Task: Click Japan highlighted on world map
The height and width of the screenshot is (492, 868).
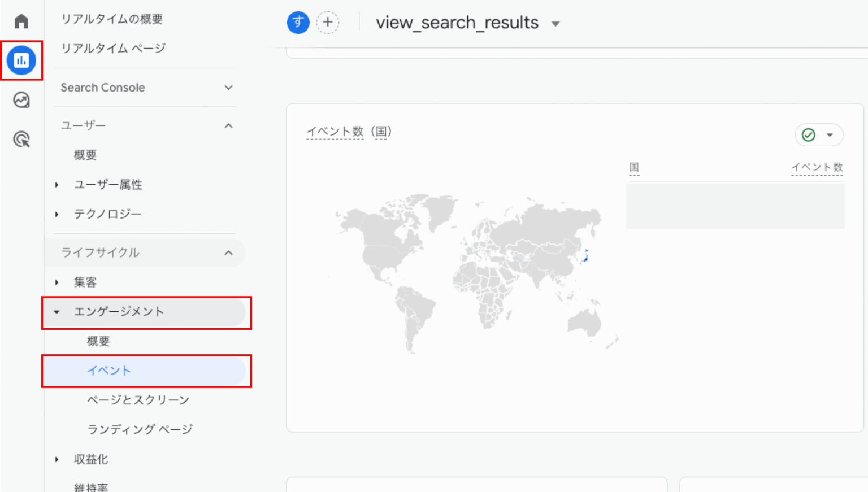Action: pos(586,255)
